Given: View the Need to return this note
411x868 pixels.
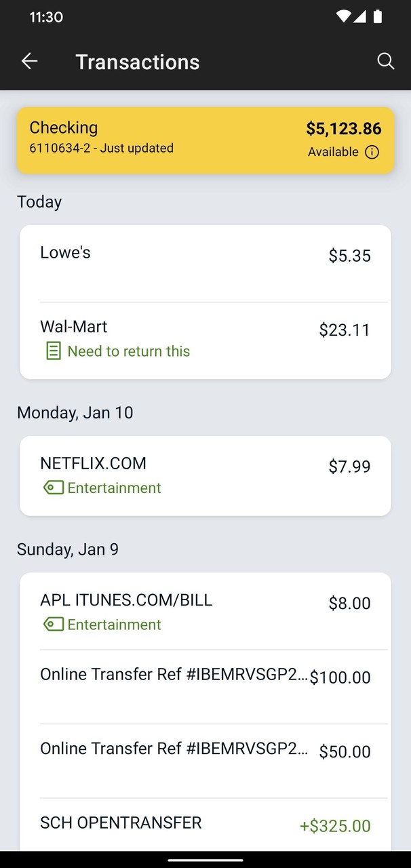Looking at the screenshot, I should click(128, 351).
